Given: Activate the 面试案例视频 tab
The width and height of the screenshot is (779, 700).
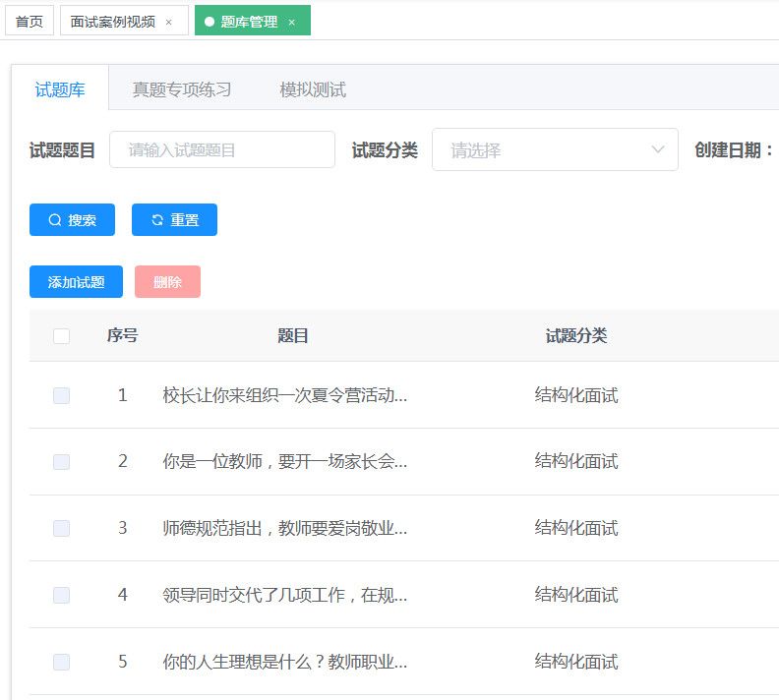Looking at the screenshot, I should point(112,22).
